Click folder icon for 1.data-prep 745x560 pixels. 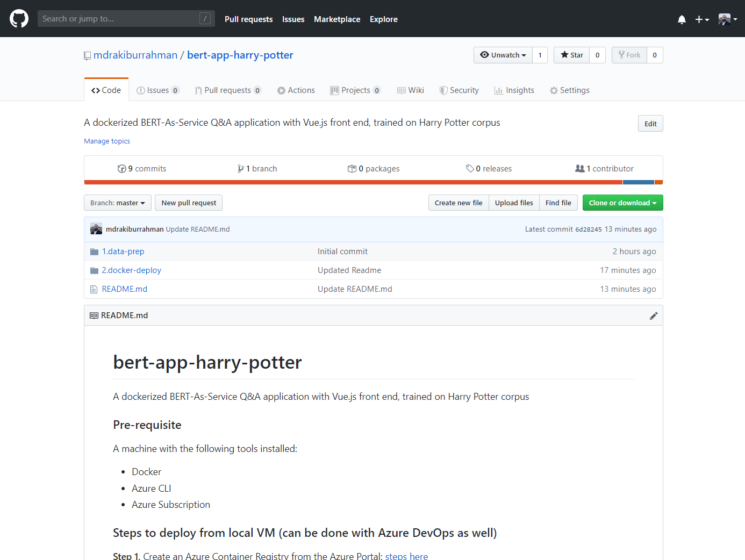point(94,252)
